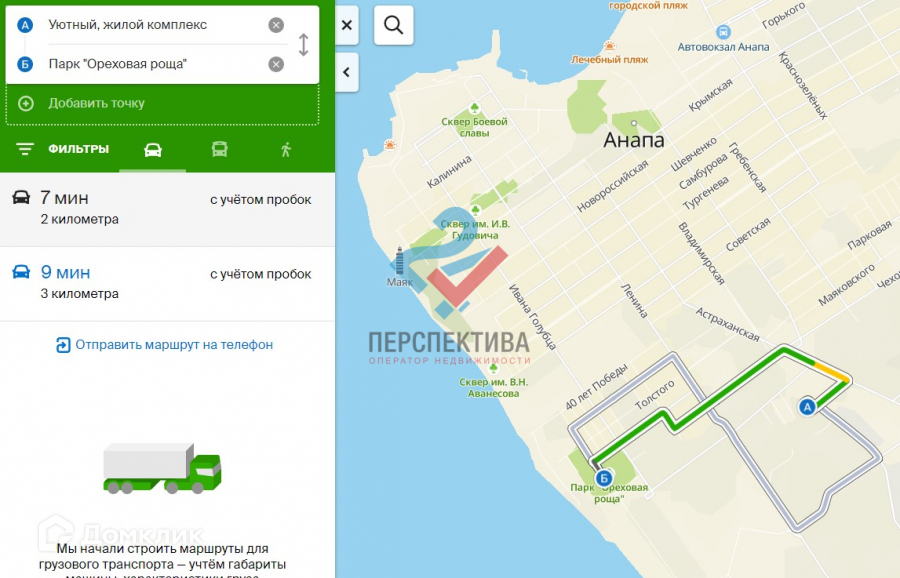Clear the Уютный, жилой комплекс start point
Viewport: 900px width, 578px height.
click(x=276, y=25)
